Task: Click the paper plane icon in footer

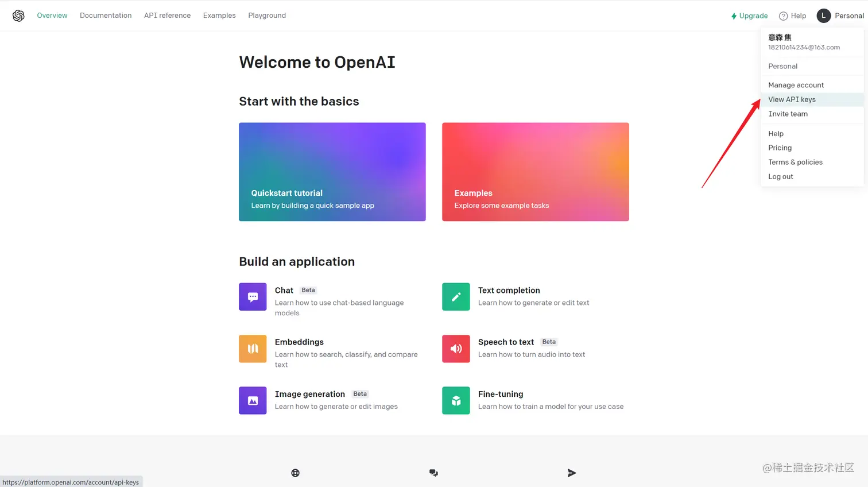Action: pyautogui.click(x=572, y=473)
